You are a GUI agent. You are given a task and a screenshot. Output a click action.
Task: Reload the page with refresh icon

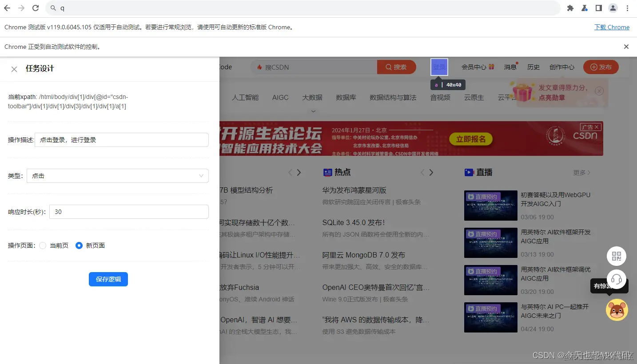36,8
